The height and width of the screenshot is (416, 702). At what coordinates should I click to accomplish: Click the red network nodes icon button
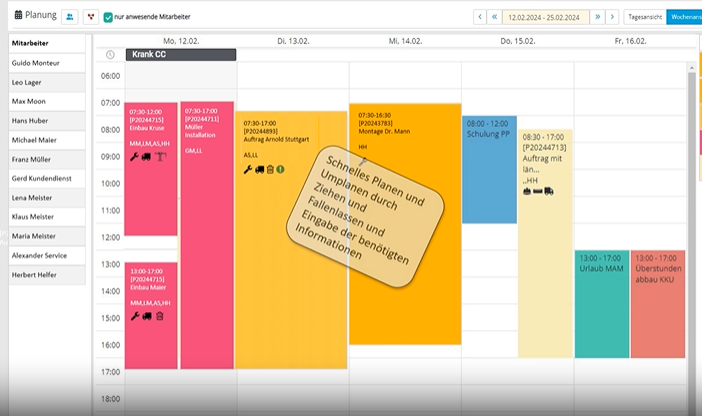91,17
